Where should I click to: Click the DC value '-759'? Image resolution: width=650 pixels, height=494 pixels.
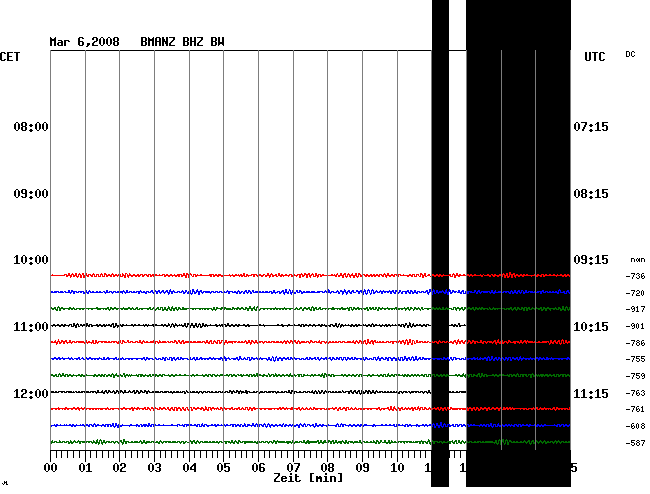[635, 376]
